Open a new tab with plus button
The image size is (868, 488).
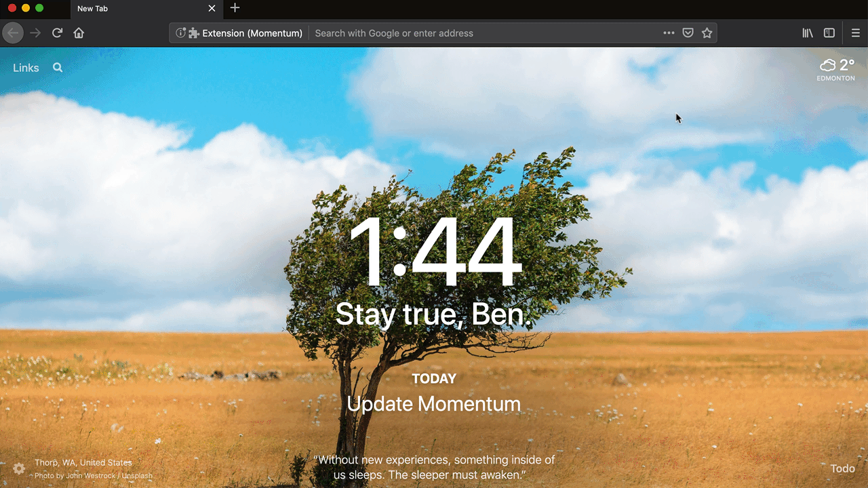point(235,8)
